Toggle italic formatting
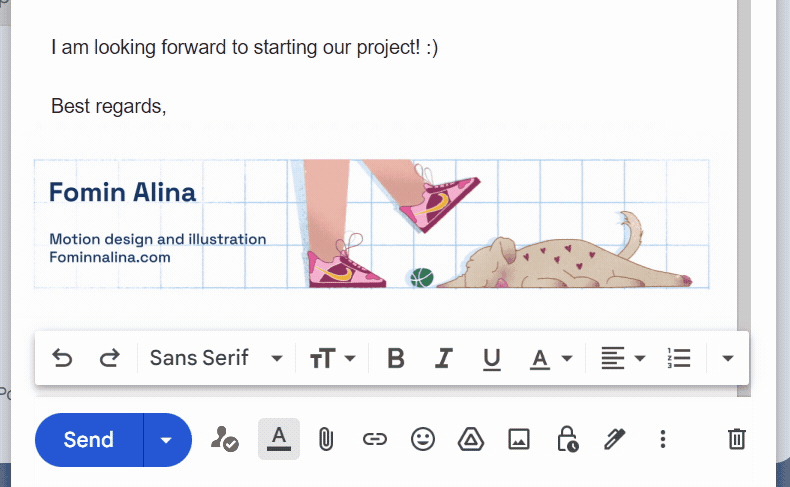 444,358
